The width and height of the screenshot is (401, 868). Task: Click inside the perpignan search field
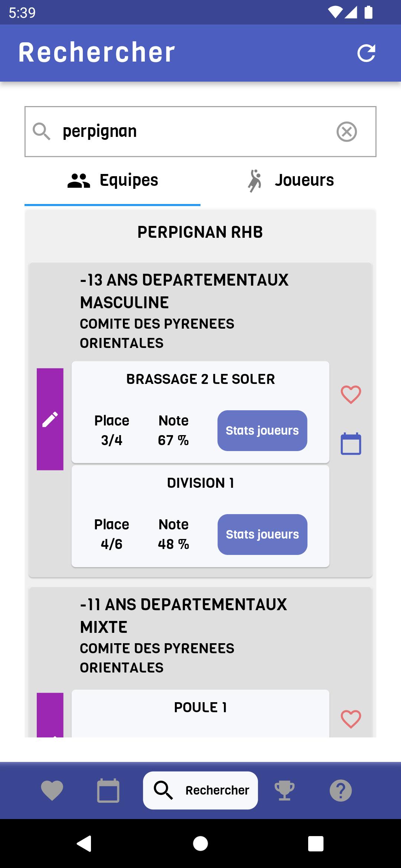coord(200,132)
